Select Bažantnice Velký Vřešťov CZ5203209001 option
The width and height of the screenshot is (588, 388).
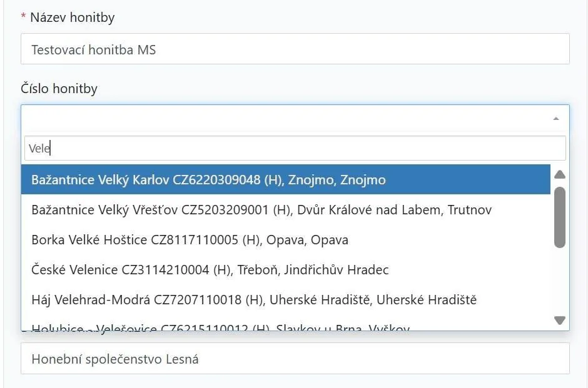click(x=286, y=210)
